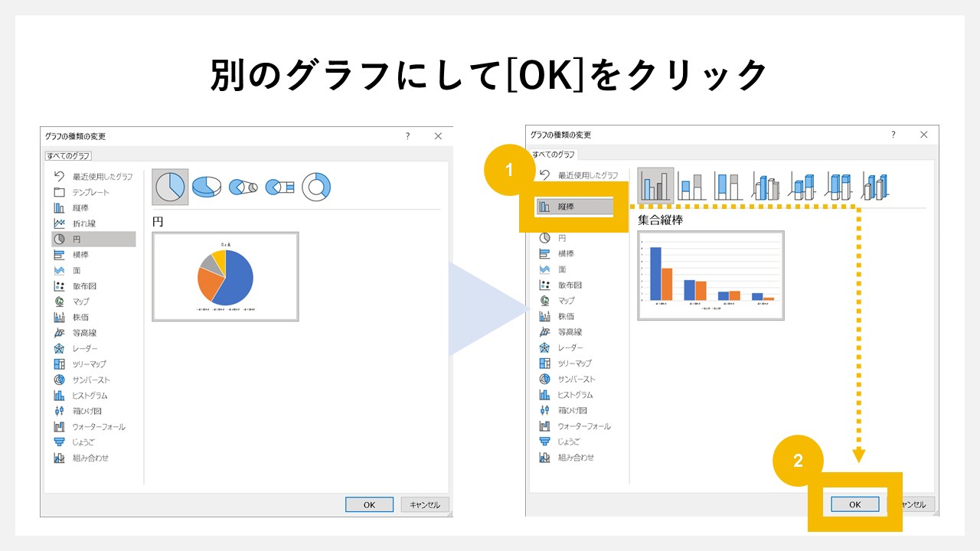This screenshot has height=551, width=980.
Task: Select the 散布図 scatter chart icon
Action: pyautogui.click(x=61, y=285)
